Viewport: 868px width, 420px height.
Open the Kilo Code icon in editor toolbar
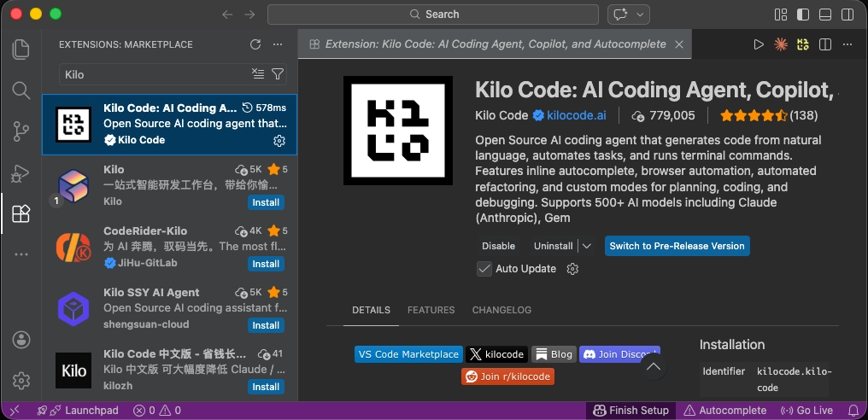click(803, 44)
